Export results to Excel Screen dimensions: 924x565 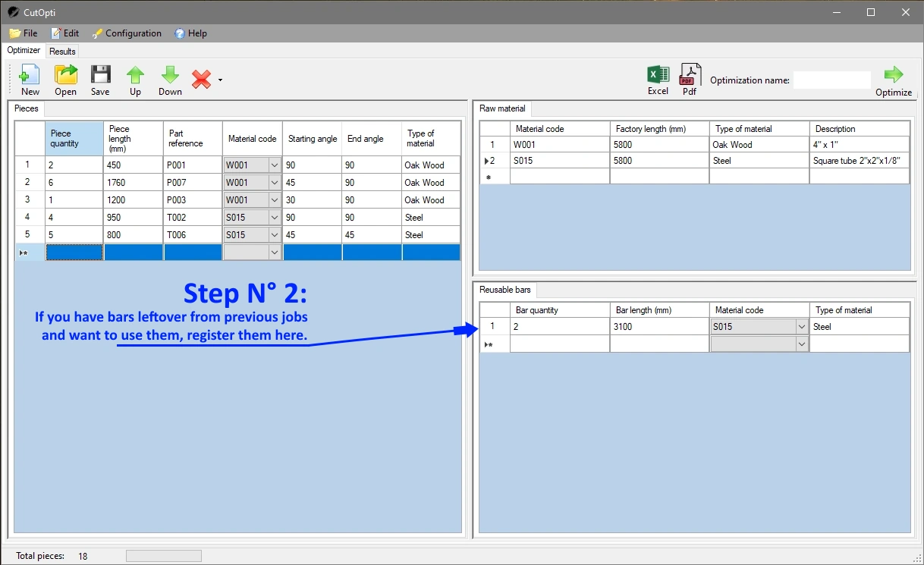(x=658, y=79)
